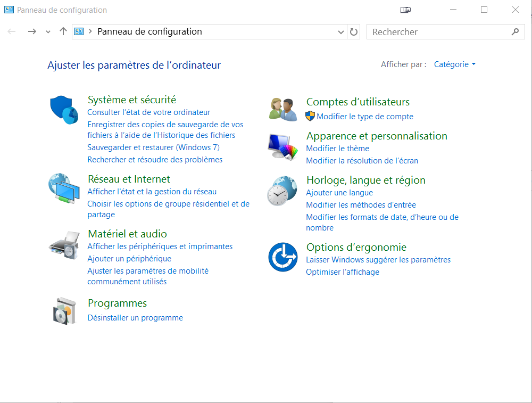Image resolution: width=532 pixels, height=403 pixels.
Task: Open Modifier les méthodes d'entrée
Action: pyautogui.click(x=361, y=205)
